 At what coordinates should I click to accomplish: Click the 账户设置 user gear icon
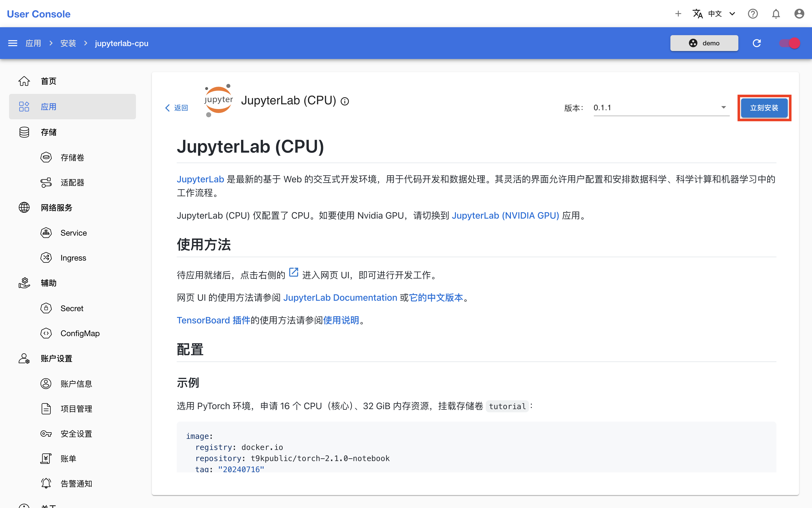tap(24, 359)
